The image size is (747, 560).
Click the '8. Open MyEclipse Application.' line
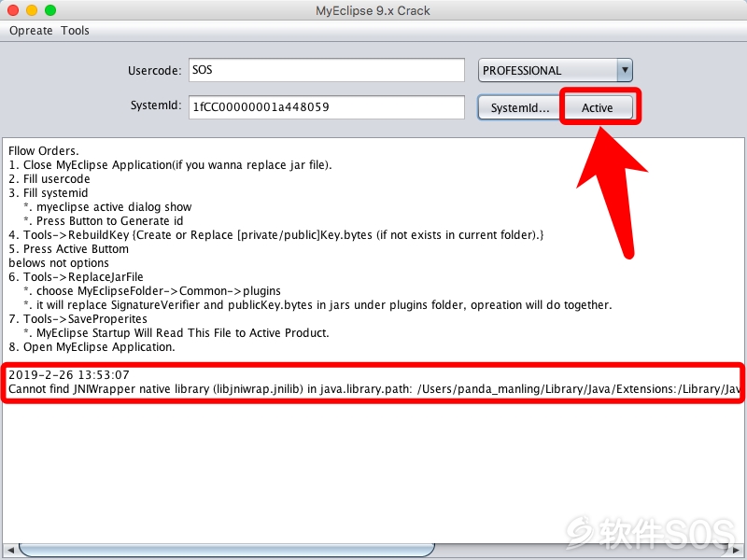(92, 347)
